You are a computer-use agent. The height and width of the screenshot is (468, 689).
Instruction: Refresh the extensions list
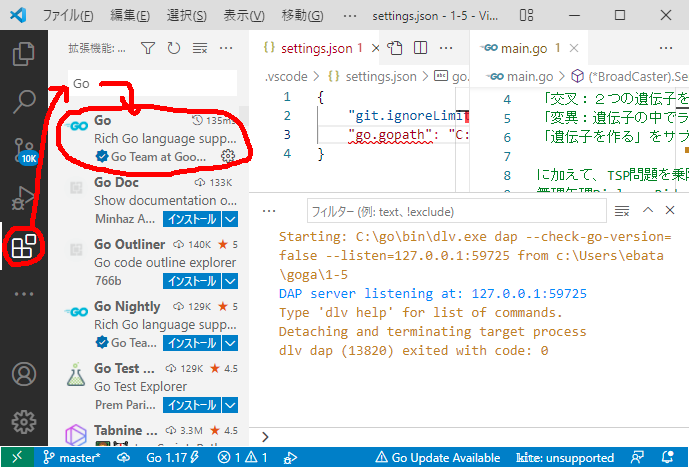[x=174, y=47]
